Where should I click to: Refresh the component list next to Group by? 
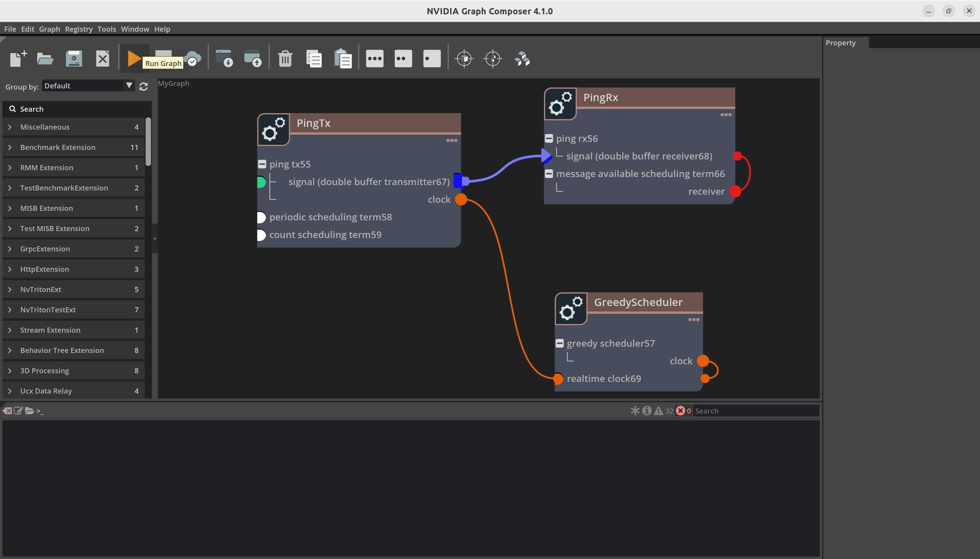pyautogui.click(x=144, y=87)
